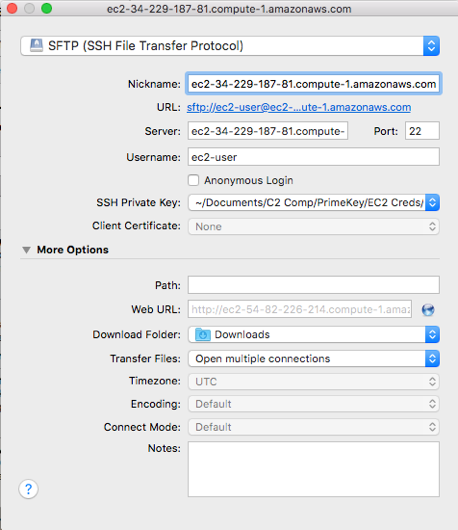Open the sftp://ec2-user URL link

(x=299, y=107)
